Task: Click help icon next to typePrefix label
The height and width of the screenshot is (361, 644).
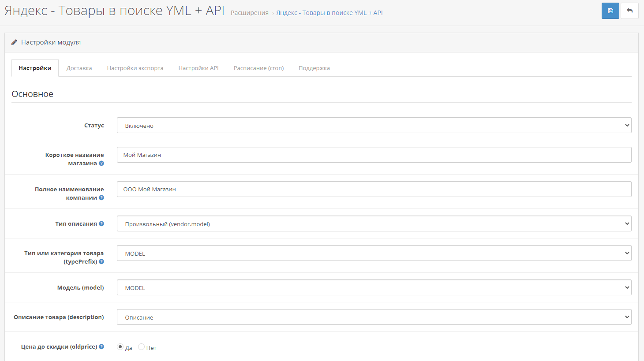Action: (101, 261)
